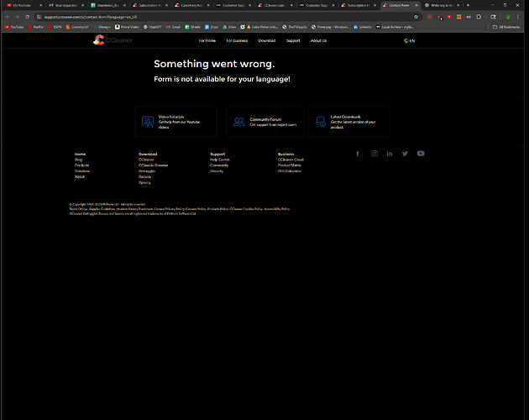
Task: Click the Community Forum people icon
Action: (239, 122)
